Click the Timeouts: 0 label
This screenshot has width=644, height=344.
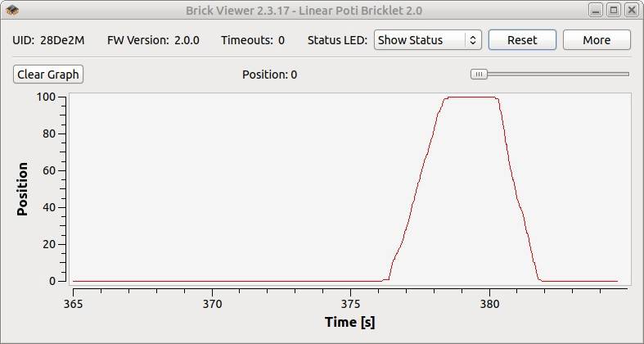253,40
